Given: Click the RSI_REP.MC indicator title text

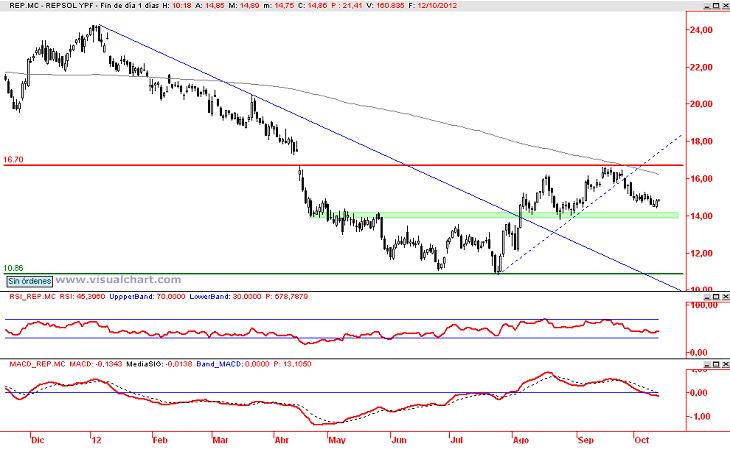Looking at the screenshot, I should (x=32, y=297).
